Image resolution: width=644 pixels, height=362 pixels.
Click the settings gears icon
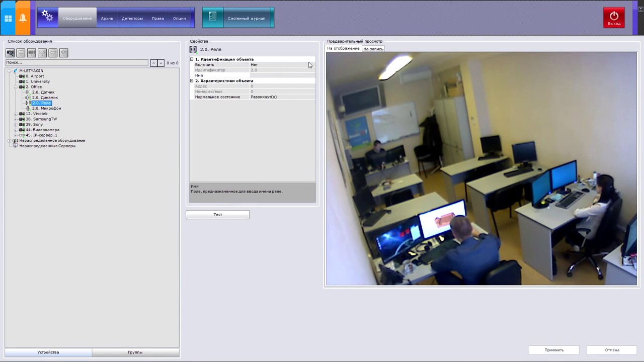[x=47, y=16]
